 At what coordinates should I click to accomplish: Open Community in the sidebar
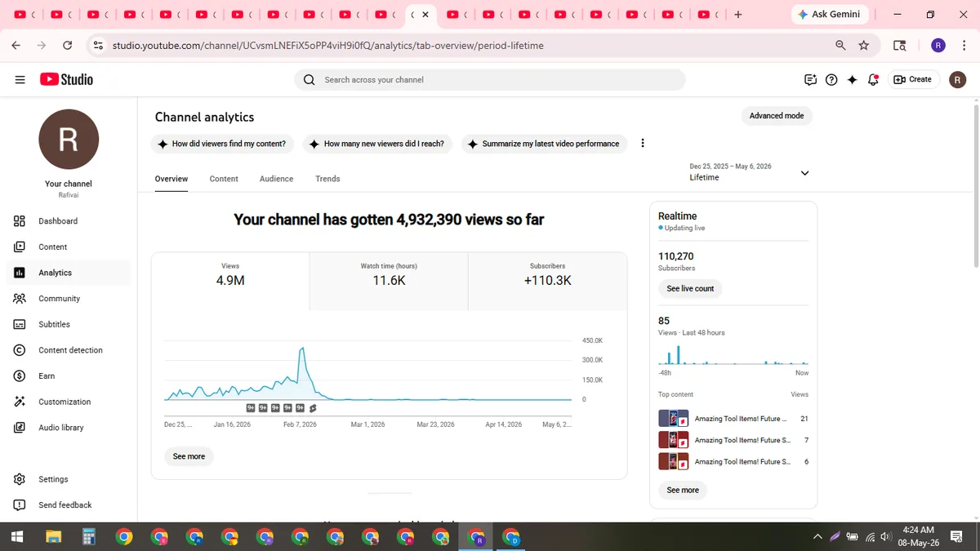[69, 299]
